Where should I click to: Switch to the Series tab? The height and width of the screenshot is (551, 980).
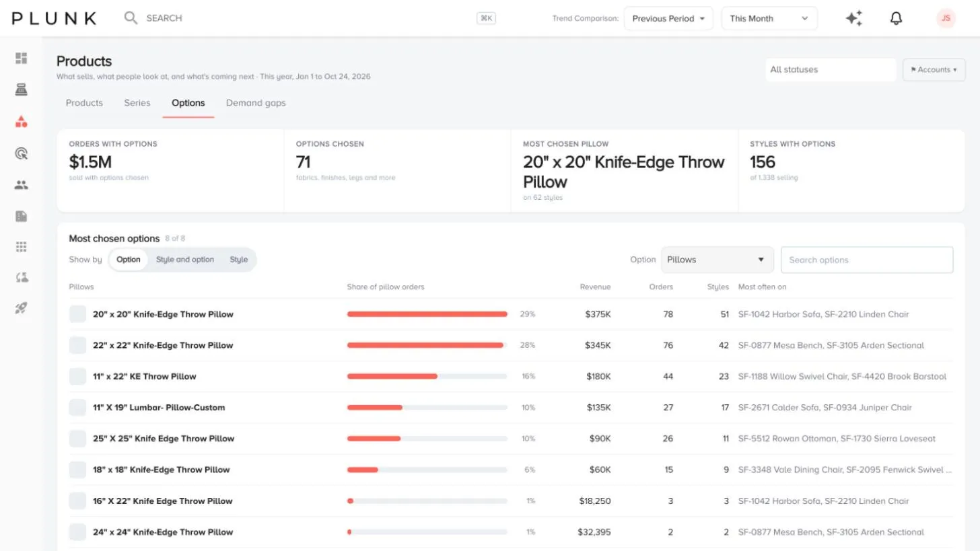137,103
